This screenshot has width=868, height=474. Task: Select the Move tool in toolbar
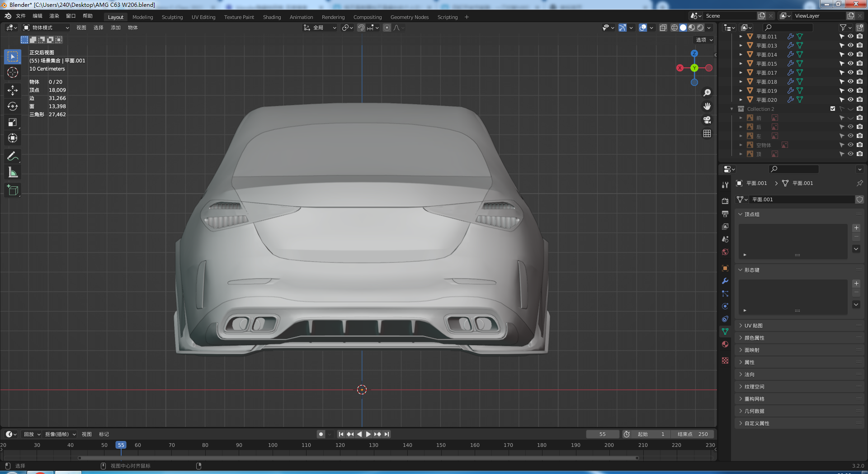[13, 90]
